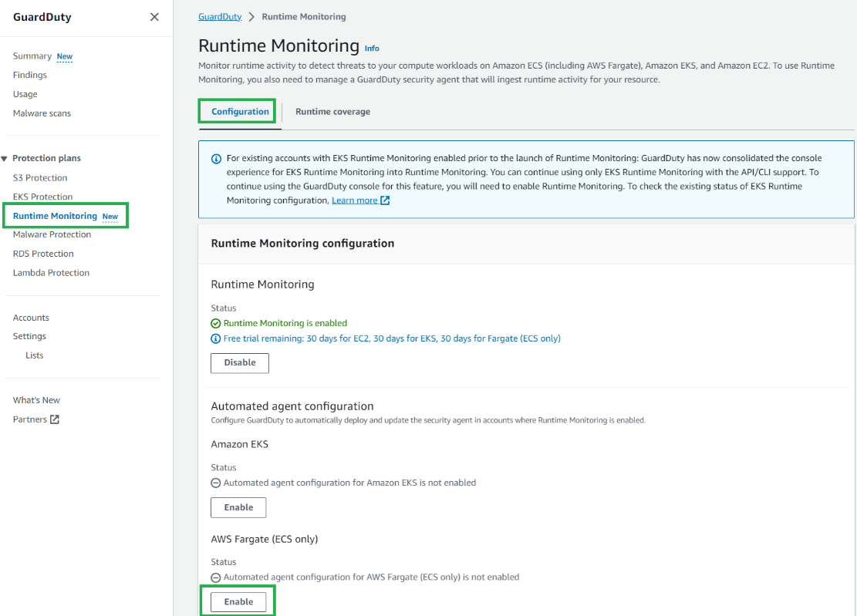The width and height of the screenshot is (857, 616).
Task: Click the green enabled status check icon
Action: click(217, 322)
